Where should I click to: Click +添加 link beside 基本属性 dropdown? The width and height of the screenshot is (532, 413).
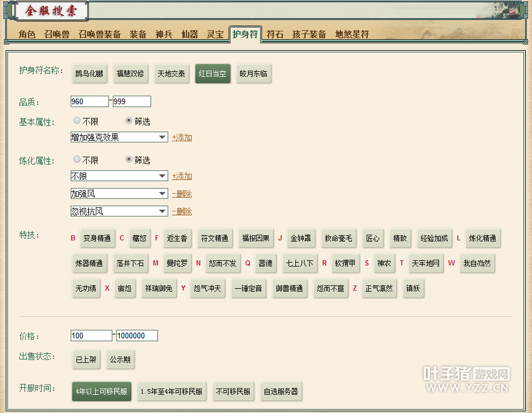pyautogui.click(x=182, y=137)
